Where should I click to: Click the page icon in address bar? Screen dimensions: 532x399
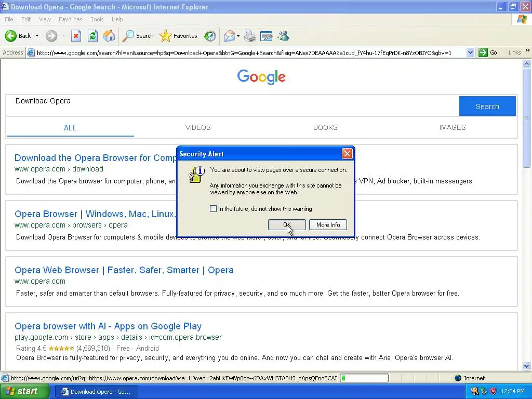[x=31, y=52]
